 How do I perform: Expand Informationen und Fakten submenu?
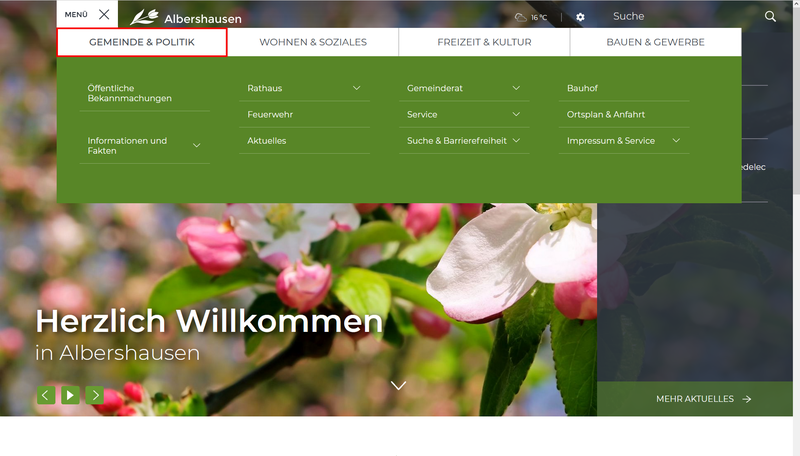tap(197, 146)
